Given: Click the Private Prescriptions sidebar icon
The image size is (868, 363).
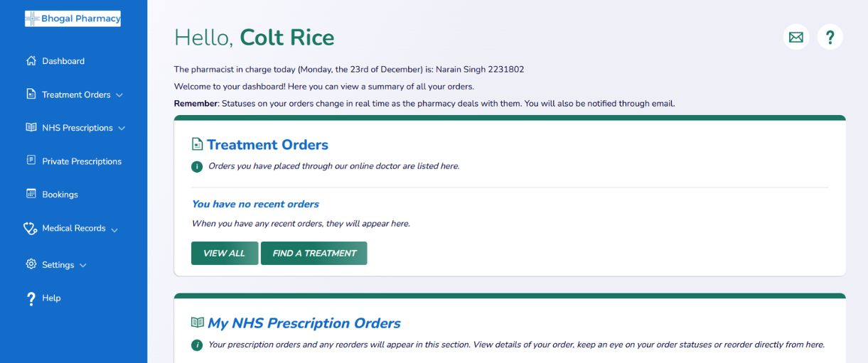Looking at the screenshot, I should 31,161.
